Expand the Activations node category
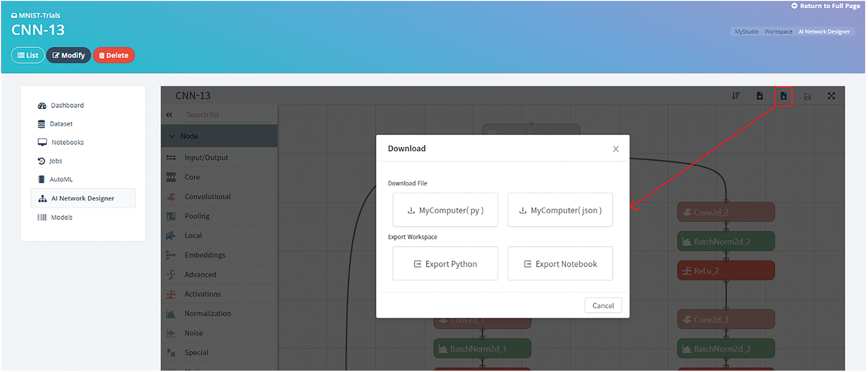This screenshot has width=868, height=372. click(202, 294)
